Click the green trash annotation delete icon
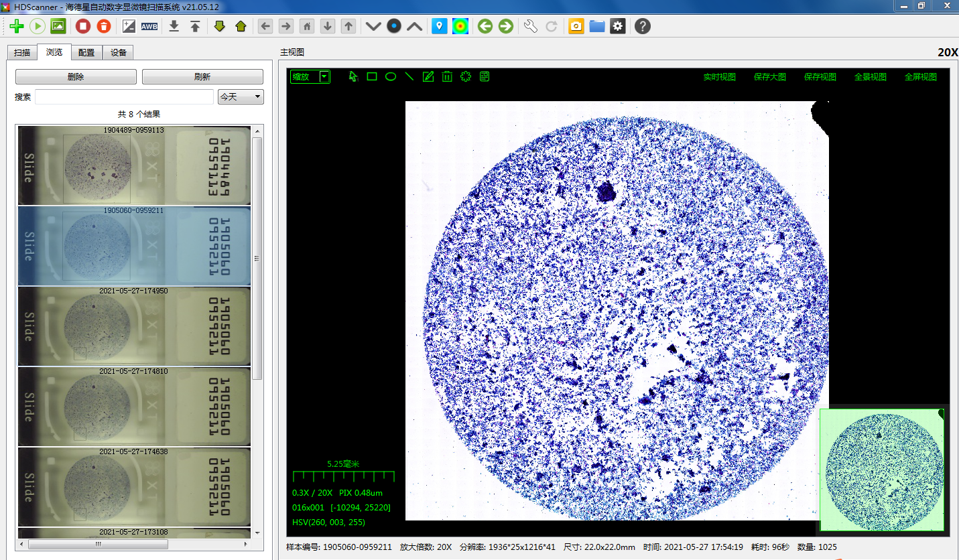 point(447,76)
